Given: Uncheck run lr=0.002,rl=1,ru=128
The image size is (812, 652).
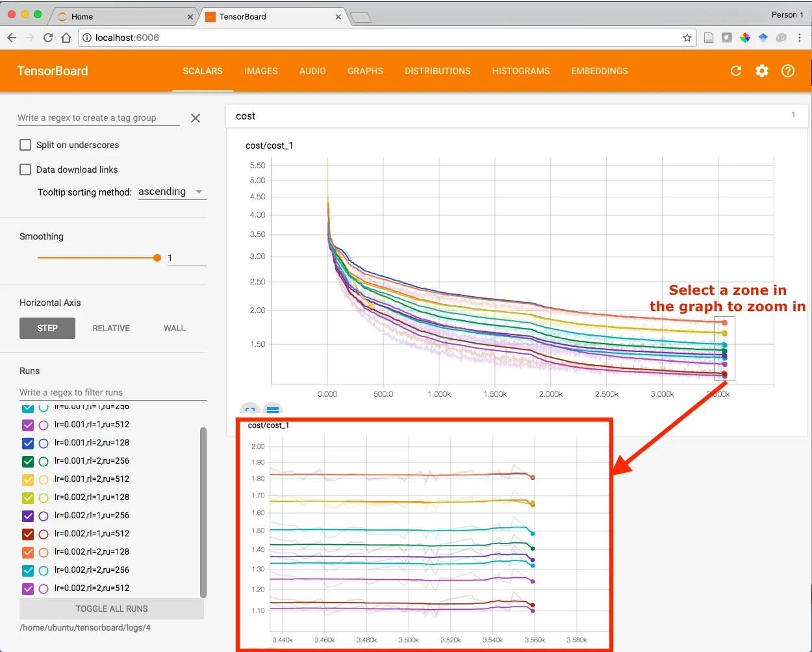Looking at the screenshot, I should [x=28, y=497].
